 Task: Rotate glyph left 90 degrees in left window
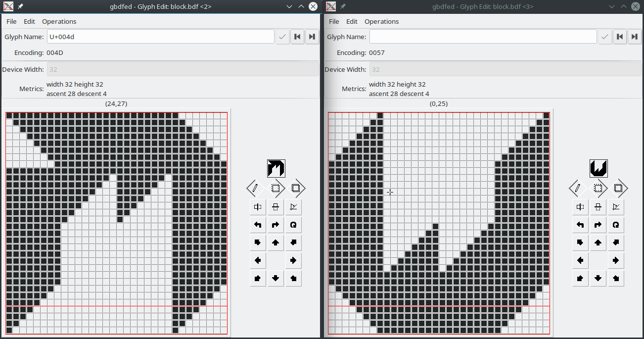click(x=258, y=225)
